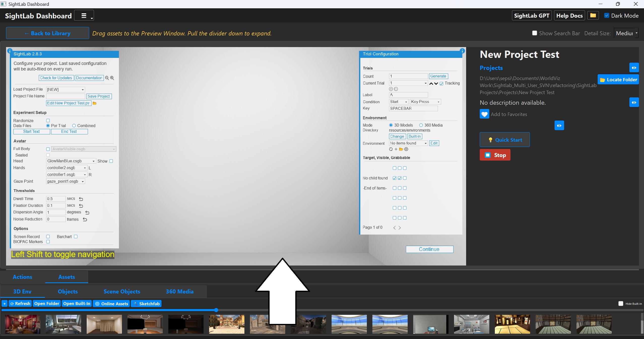
Task: Click the add trial plus icon
Action: [391, 89]
